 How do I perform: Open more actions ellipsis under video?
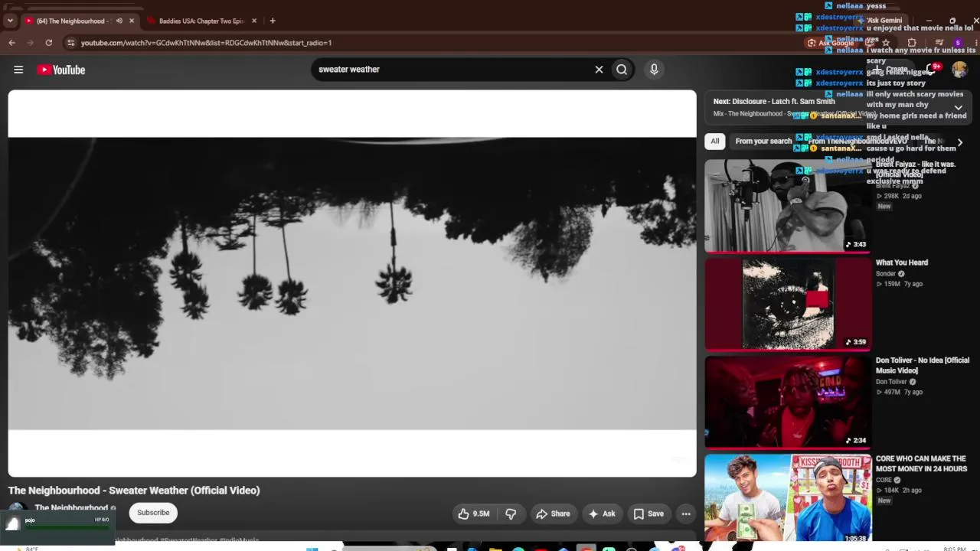686,514
